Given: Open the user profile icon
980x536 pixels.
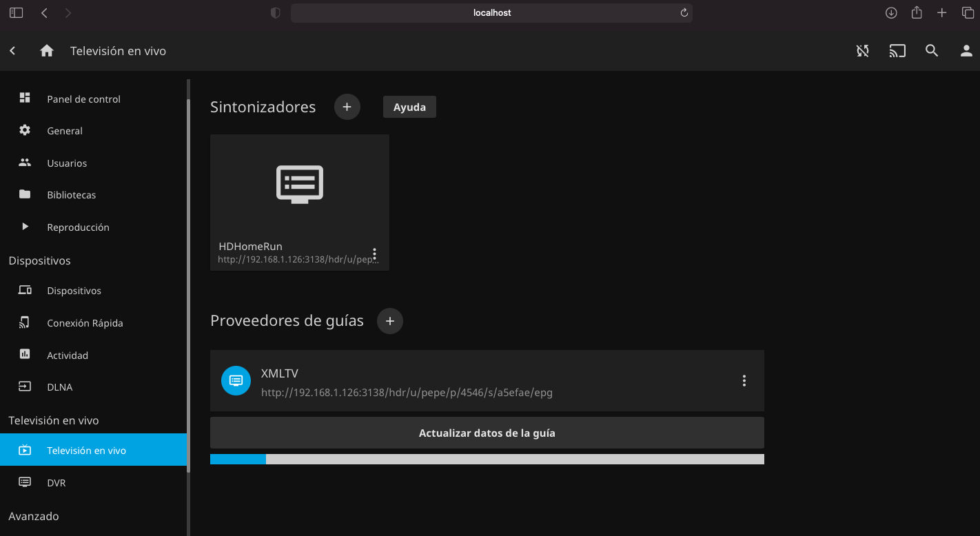Looking at the screenshot, I should coord(966,51).
